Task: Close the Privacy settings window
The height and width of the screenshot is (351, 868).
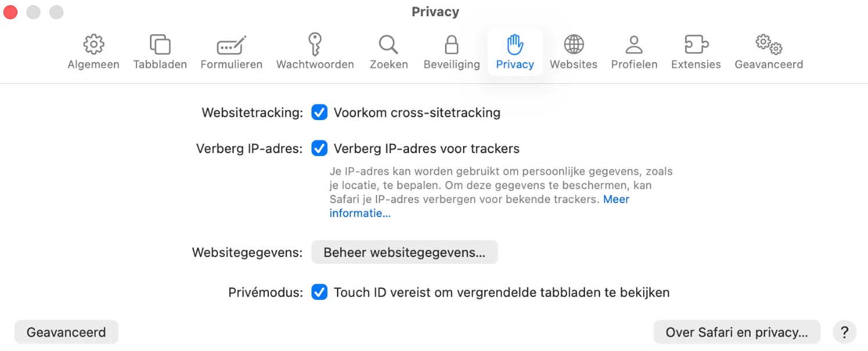Action: click(10, 12)
